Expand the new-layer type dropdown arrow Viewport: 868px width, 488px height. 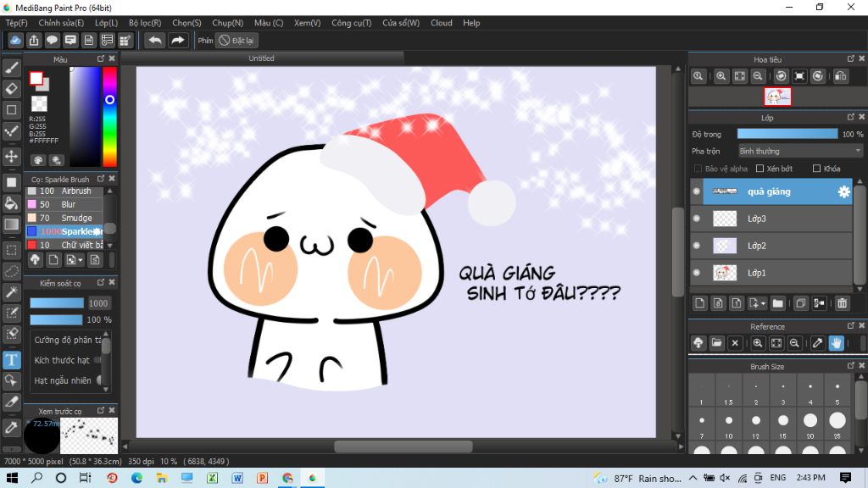762,303
